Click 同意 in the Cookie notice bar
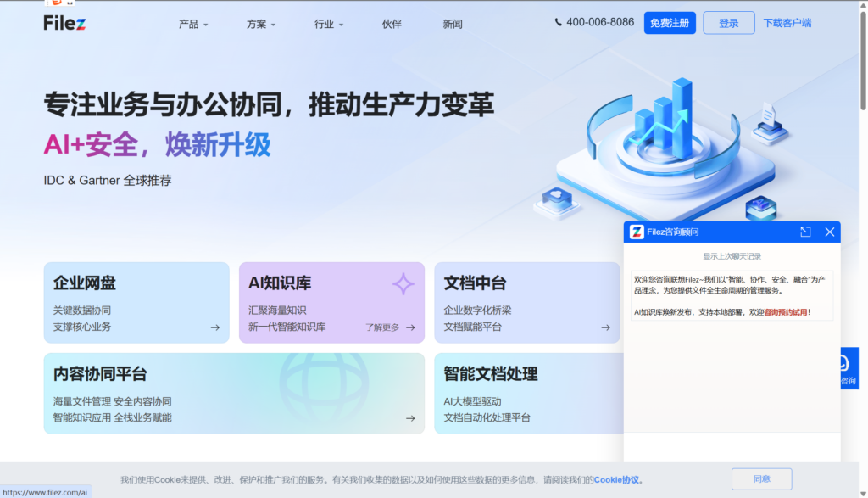 pos(761,478)
